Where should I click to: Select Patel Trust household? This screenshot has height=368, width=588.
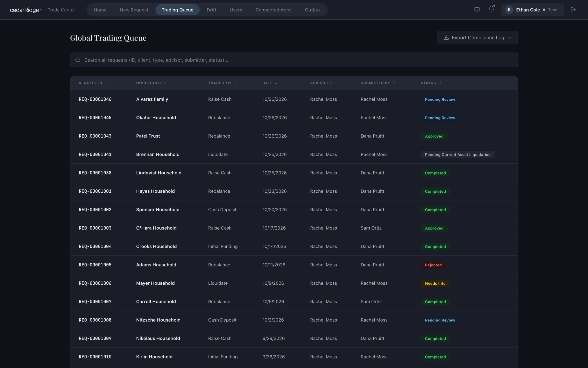[x=148, y=136]
